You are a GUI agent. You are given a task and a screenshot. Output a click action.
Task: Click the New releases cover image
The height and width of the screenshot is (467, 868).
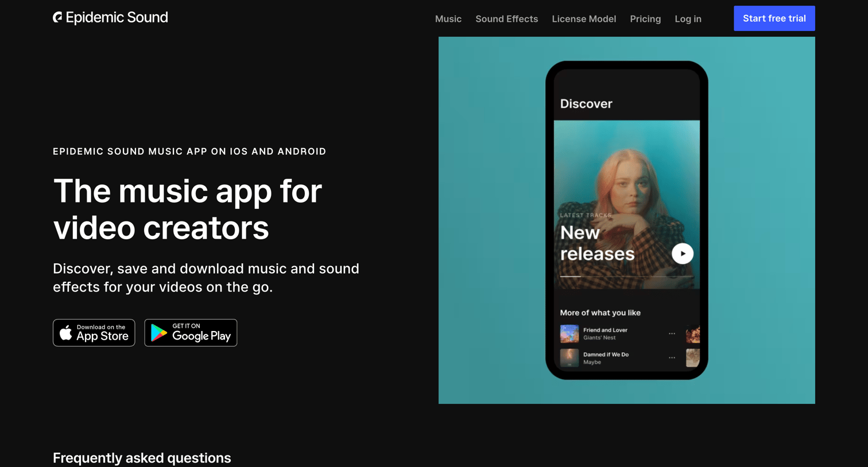coord(627,204)
